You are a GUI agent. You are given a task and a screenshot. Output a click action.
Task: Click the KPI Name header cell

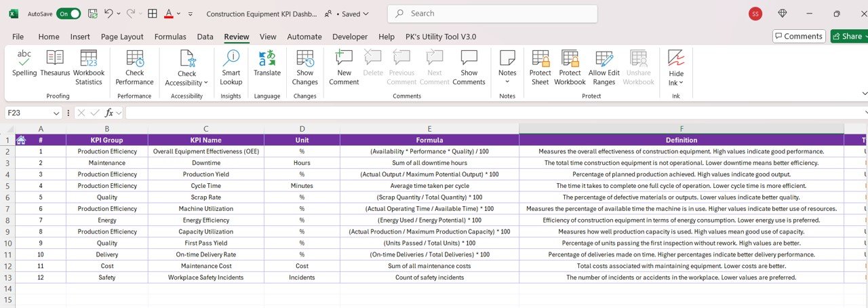[205, 140]
